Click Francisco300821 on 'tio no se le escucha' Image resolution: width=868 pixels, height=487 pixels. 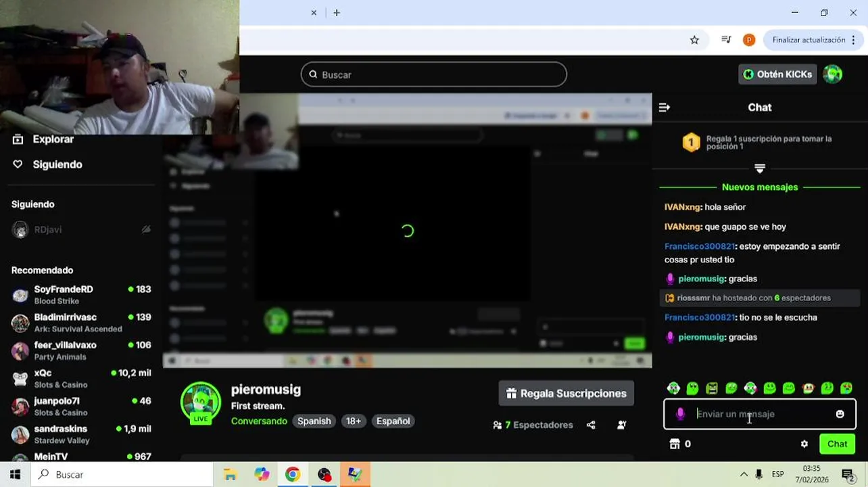coord(699,317)
